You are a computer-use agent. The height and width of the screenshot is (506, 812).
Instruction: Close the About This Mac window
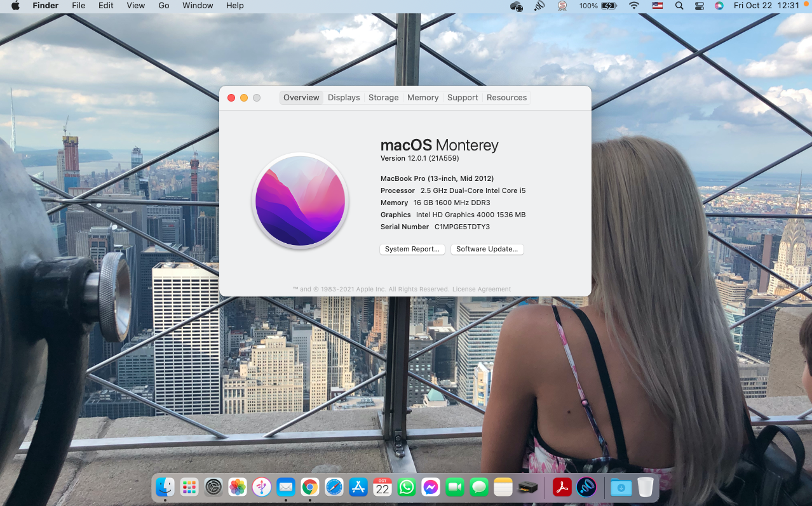click(x=231, y=98)
